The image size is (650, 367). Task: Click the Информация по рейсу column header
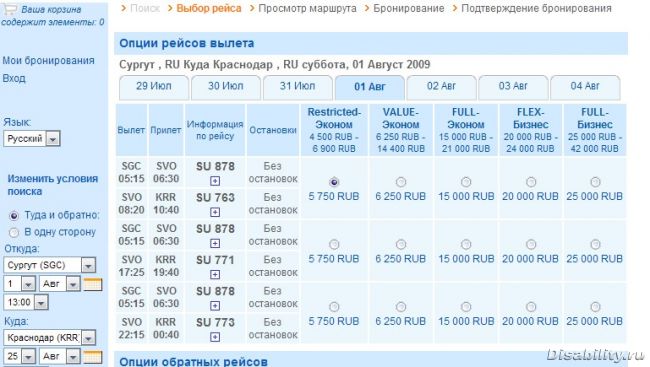coord(215,130)
